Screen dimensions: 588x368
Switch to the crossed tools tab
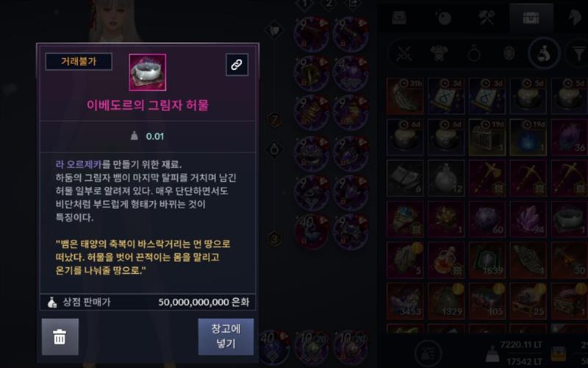[x=487, y=18]
